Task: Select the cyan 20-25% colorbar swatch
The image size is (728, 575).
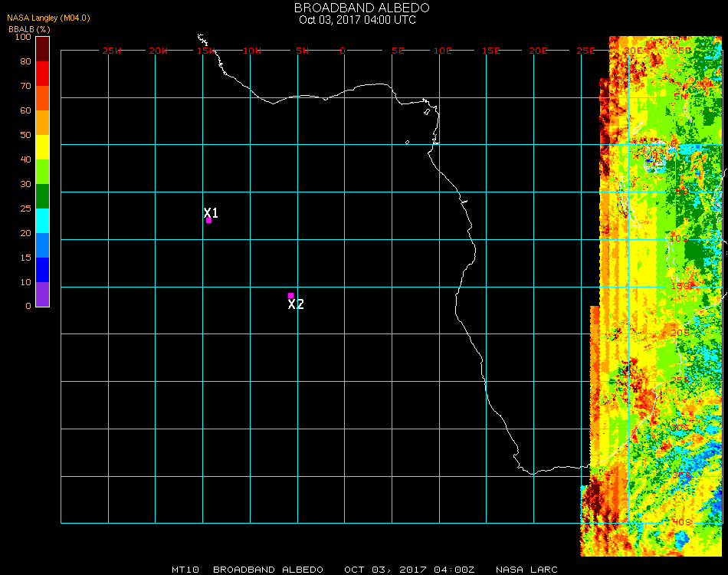Action: [43, 221]
